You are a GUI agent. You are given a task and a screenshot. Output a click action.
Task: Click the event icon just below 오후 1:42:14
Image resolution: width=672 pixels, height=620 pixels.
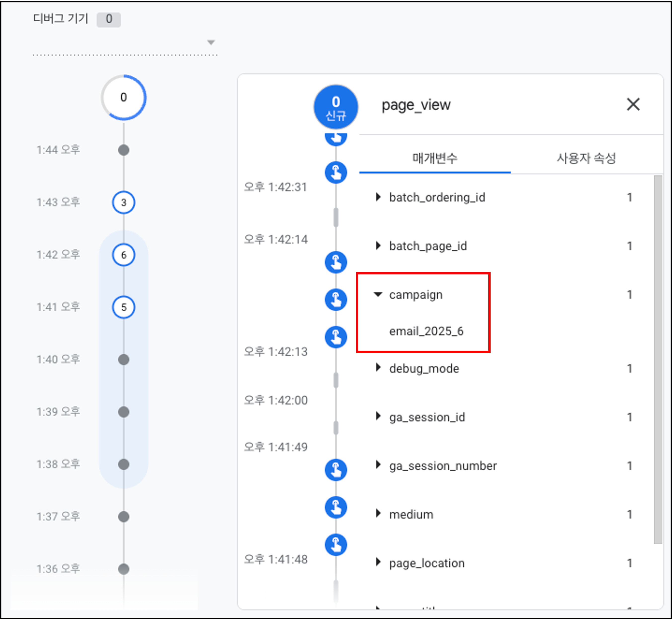(x=336, y=262)
